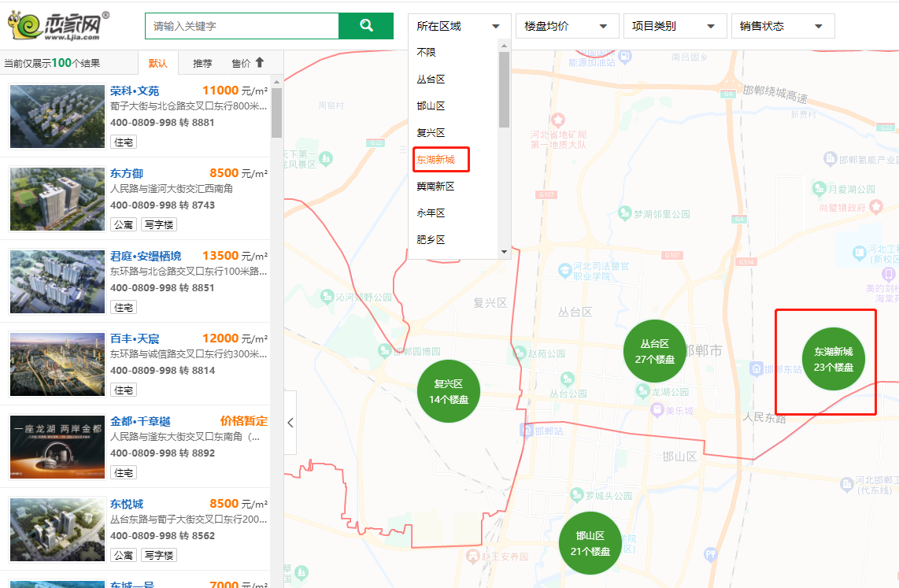899x588 pixels.
Task: Click the 恋家网 snail logo
Action: pos(57,26)
